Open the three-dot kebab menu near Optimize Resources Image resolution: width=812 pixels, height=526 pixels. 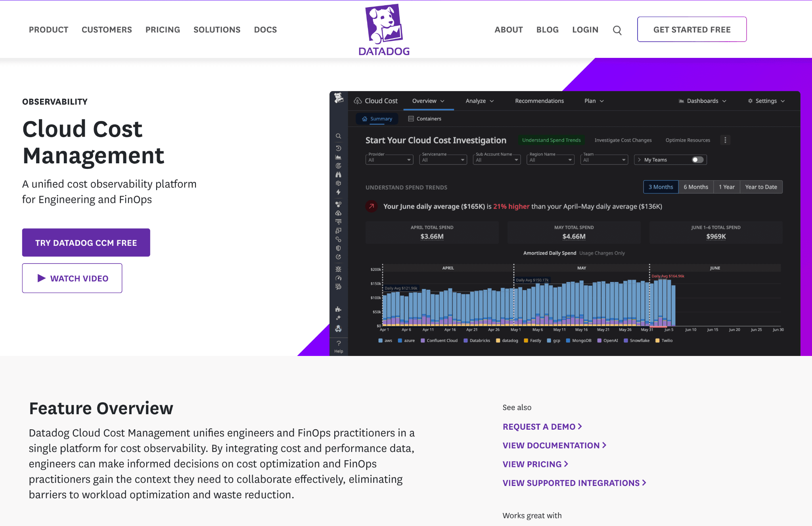coord(725,140)
